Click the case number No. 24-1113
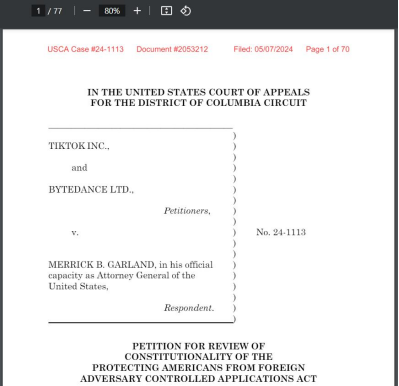The width and height of the screenshot is (399, 386). [x=281, y=232]
